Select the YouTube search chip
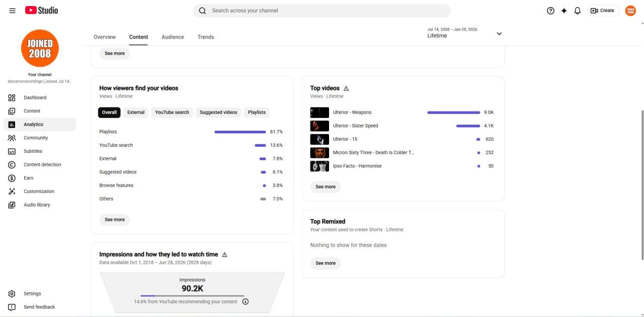 point(172,113)
